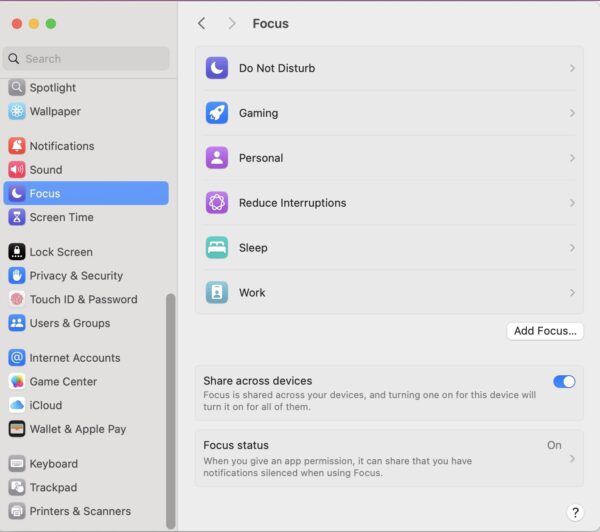
Task: Open the help question mark button
Action: pos(575,512)
